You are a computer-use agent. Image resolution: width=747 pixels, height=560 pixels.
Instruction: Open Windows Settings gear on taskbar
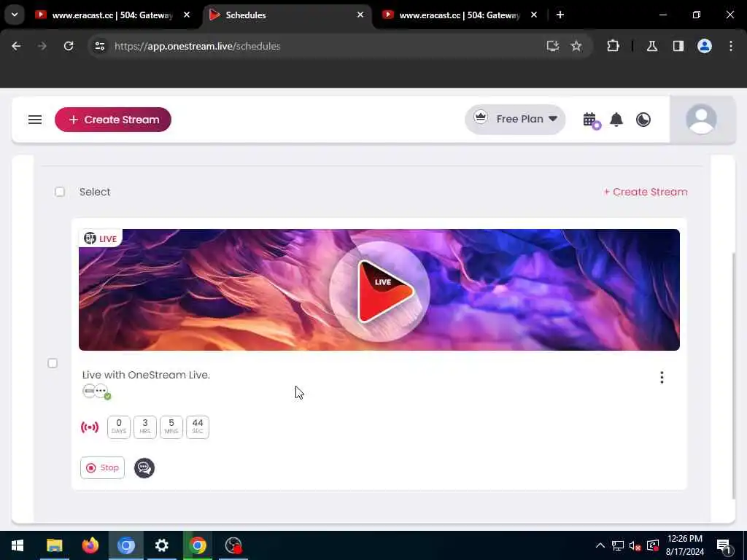pyautogui.click(x=161, y=545)
